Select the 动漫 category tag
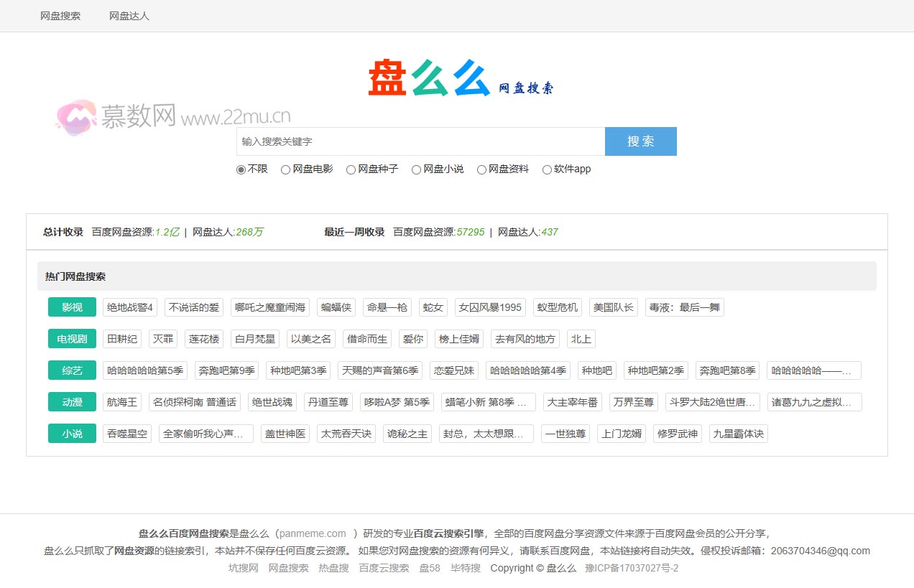914x588 pixels. click(71, 401)
